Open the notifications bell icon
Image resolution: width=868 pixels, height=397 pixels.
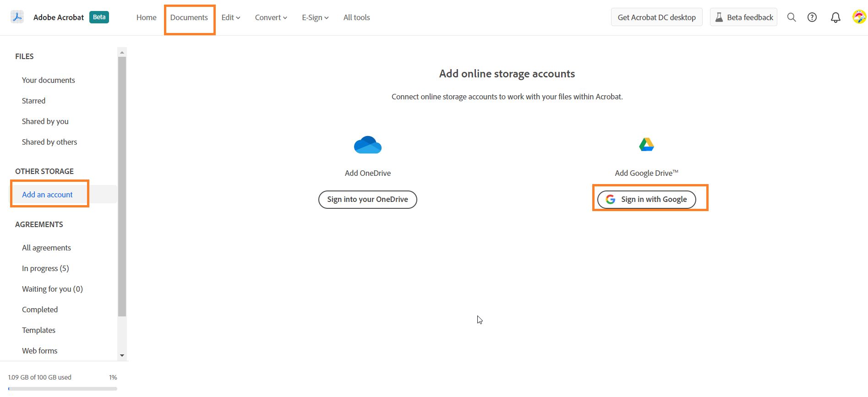[836, 17]
